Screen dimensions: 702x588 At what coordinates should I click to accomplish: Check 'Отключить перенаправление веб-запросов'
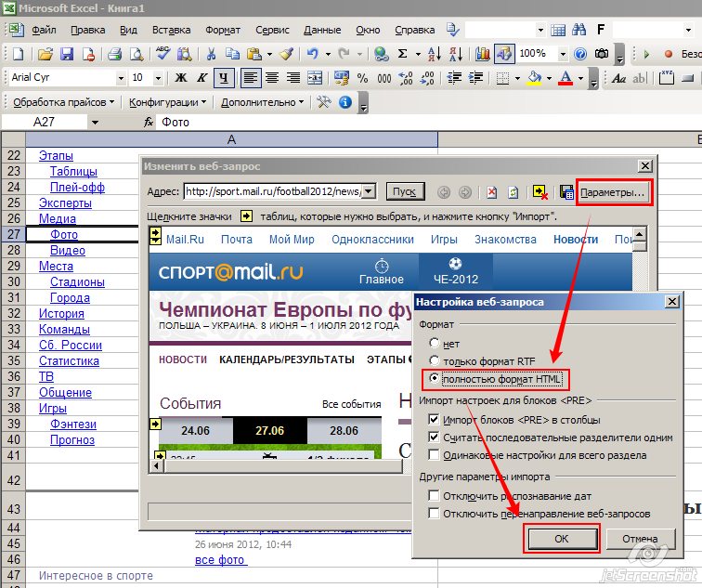click(x=434, y=513)
